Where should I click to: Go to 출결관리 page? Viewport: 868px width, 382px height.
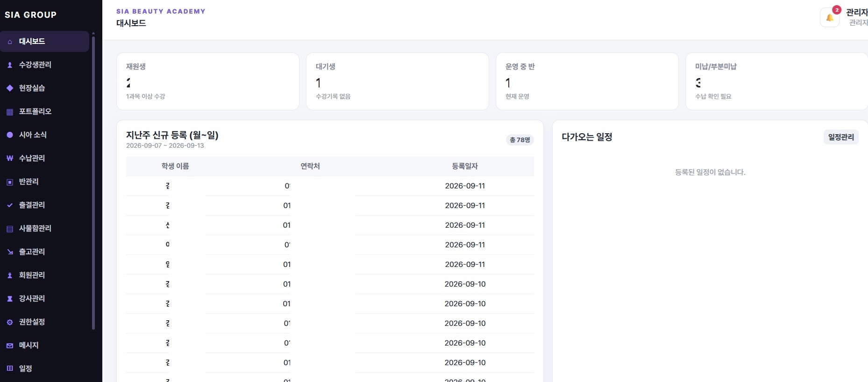pos(44,205)
